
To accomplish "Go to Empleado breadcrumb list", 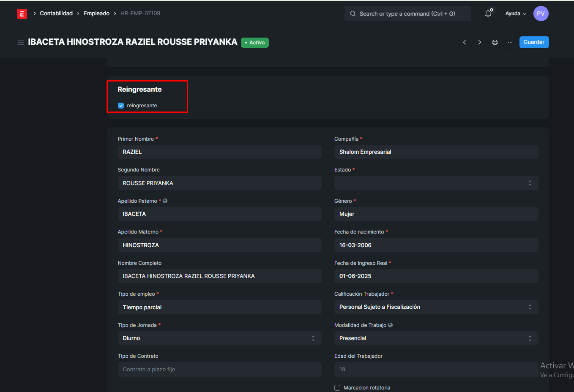I will pos(96,14).
